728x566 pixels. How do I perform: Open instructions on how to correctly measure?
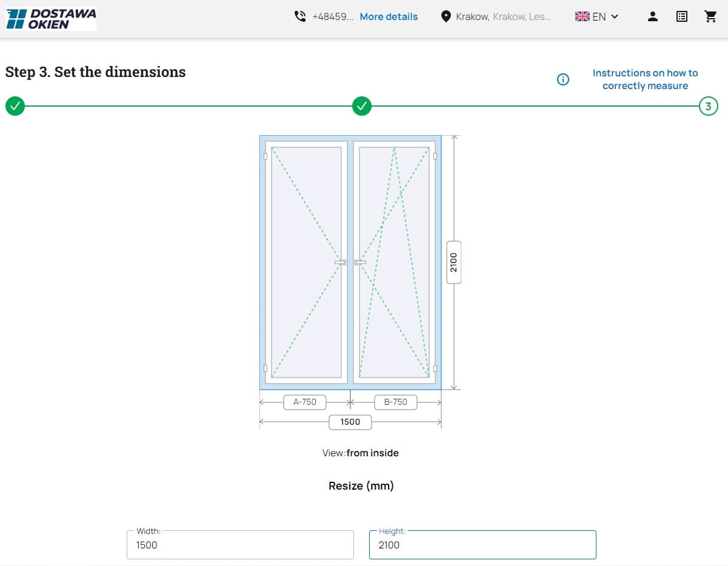[645, 79]
